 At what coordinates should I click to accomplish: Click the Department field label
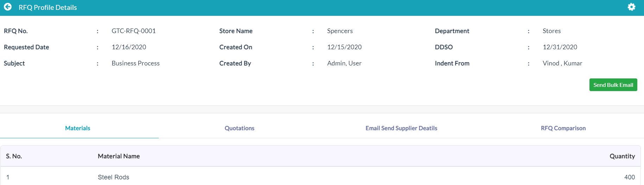coord(452,31)
